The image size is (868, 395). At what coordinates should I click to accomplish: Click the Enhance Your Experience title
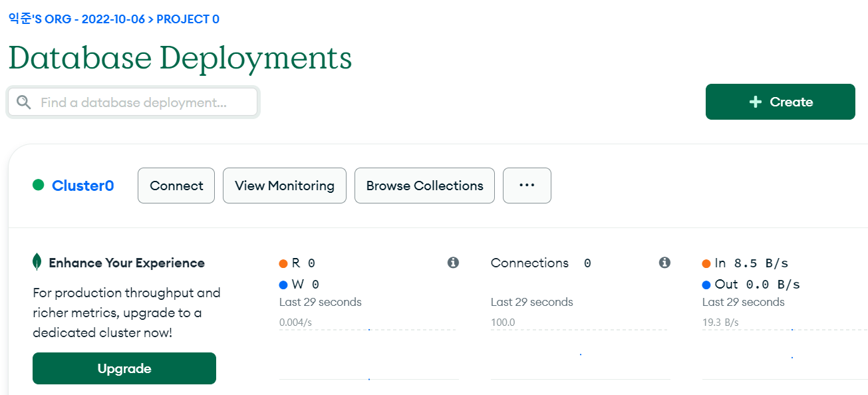pyautogui.click(x=126, y=263)
